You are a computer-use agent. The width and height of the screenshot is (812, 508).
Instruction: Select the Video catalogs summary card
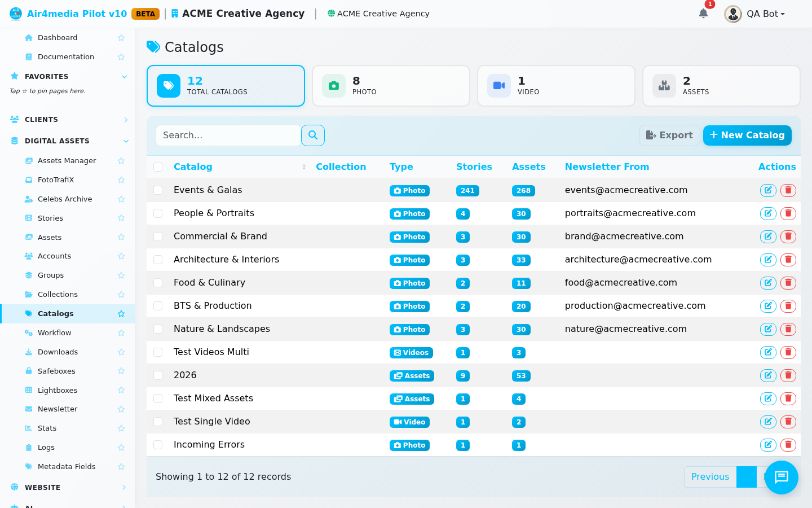[x=556, y=86]
